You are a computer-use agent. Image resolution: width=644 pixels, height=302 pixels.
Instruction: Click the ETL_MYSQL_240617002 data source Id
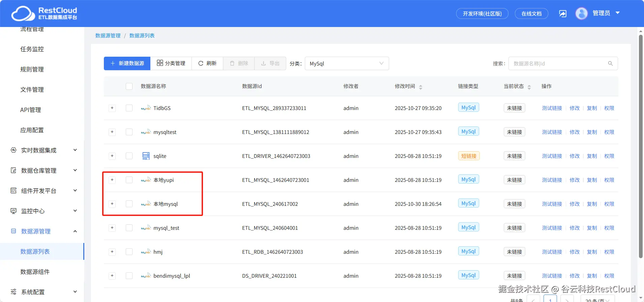click(270, 204)
